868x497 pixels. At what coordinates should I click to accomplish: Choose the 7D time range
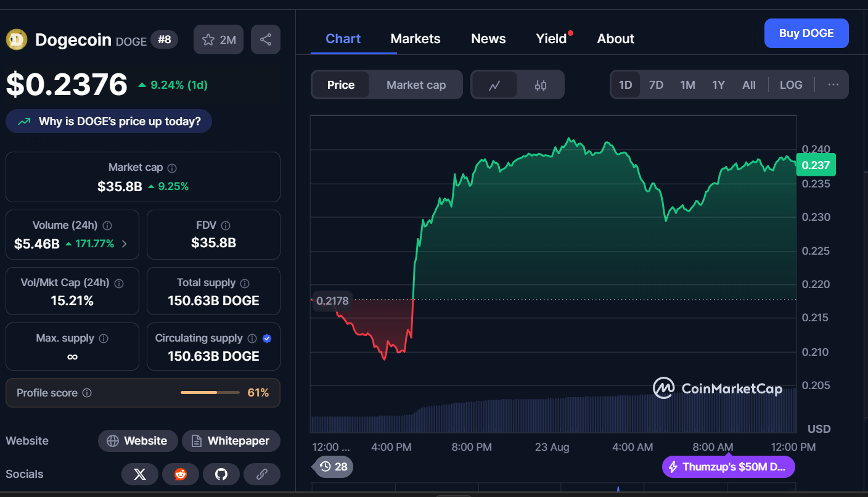[x=657, y=84]
